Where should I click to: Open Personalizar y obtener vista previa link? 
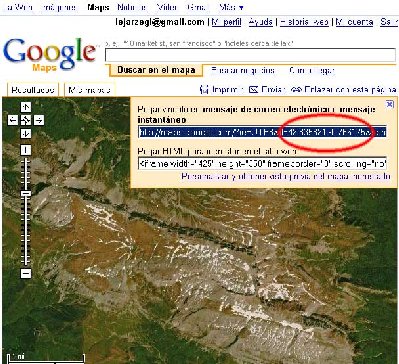286,176
